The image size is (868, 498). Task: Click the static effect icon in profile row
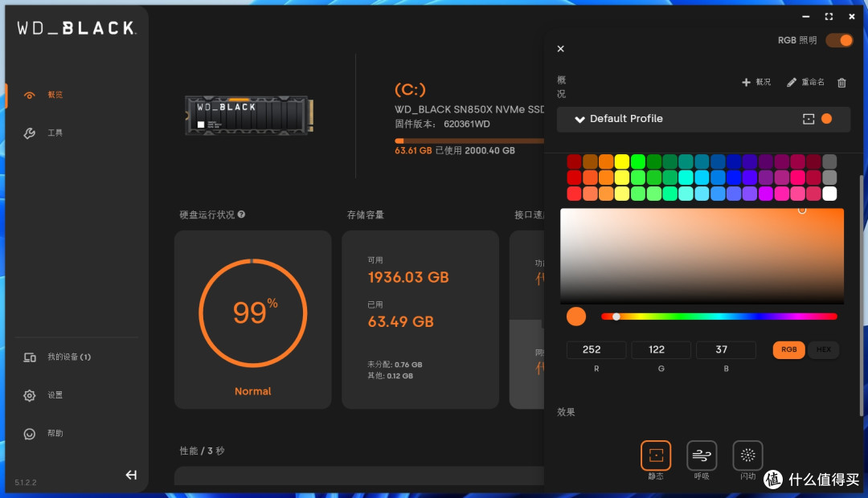(x=809, y=119)
